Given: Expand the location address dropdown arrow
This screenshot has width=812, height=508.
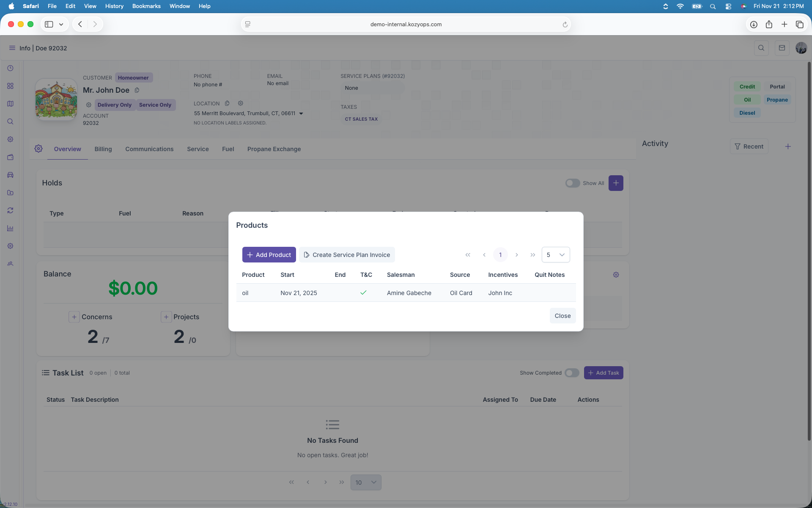Looking at the screenshot, I should click(301, 113).
